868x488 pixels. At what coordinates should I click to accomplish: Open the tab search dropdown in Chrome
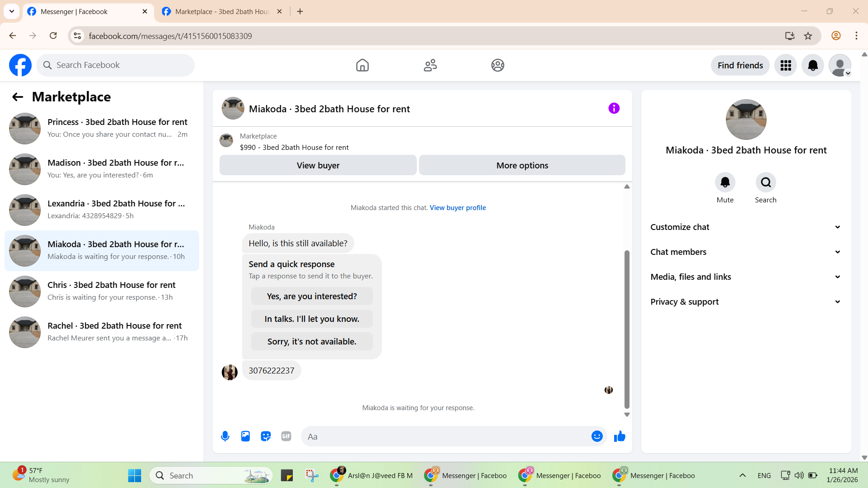pos(12,11)
